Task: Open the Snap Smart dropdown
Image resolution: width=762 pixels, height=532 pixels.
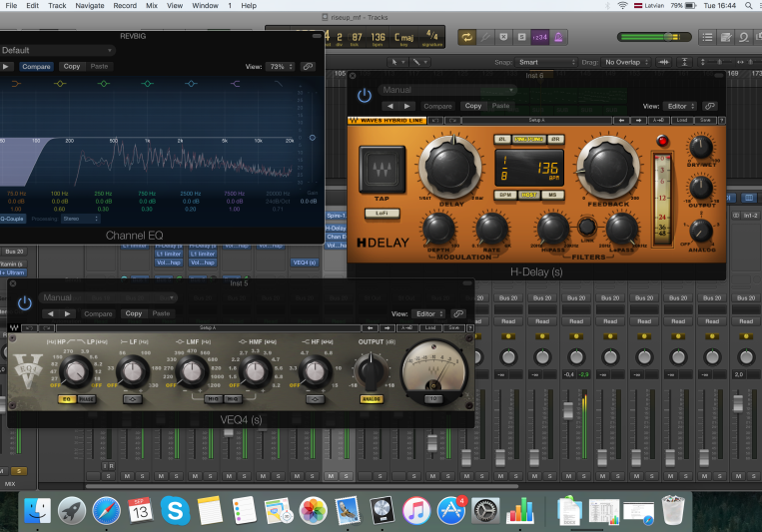Action: (x=546, y=62)
